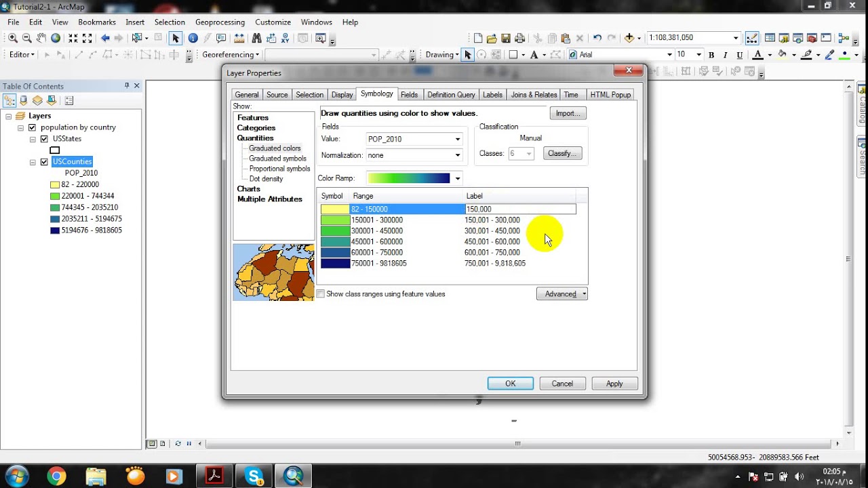Click the Fixed Zoom Out icon
868x488 pixels.
87,38
